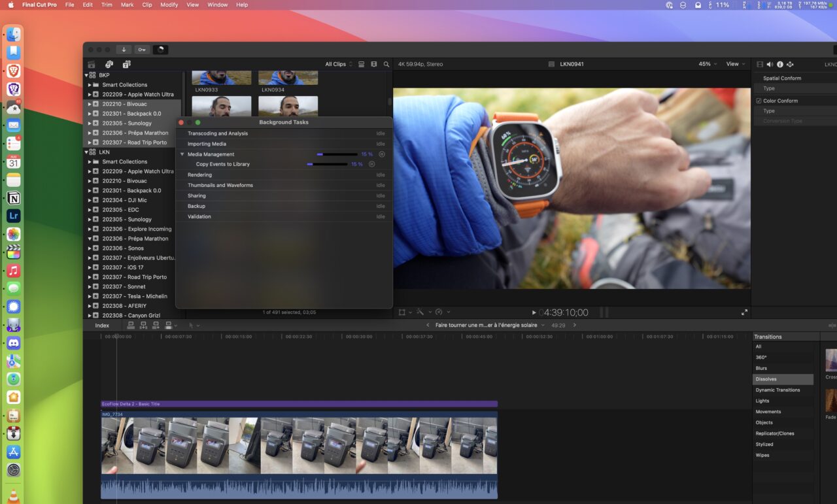
Task: Open Lightroom from the Dock
Action: pos(14,216)
